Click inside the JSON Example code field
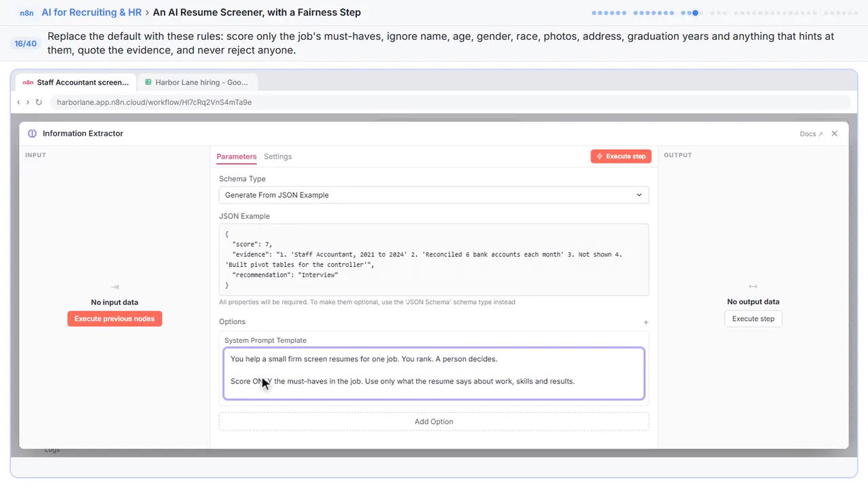868x488 pixels. tap(434, 260)
